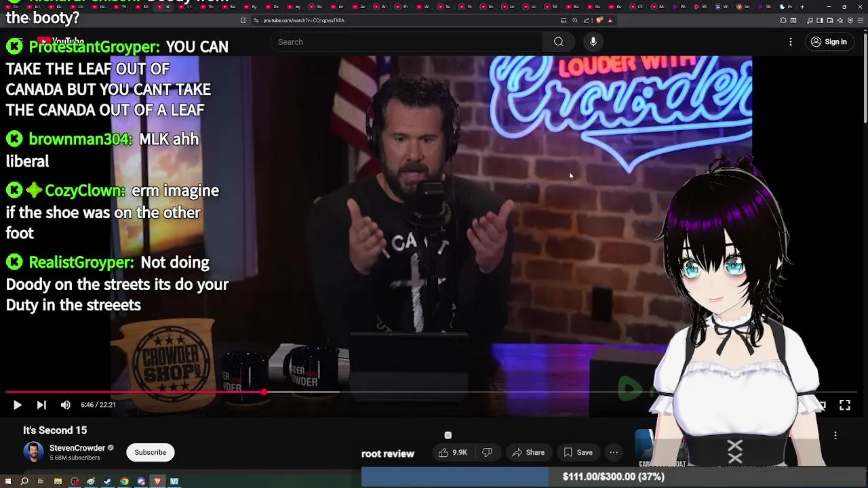Dislike the video
Screen dimensions: 868x488
pyautogui.click(x=487, y=453)
